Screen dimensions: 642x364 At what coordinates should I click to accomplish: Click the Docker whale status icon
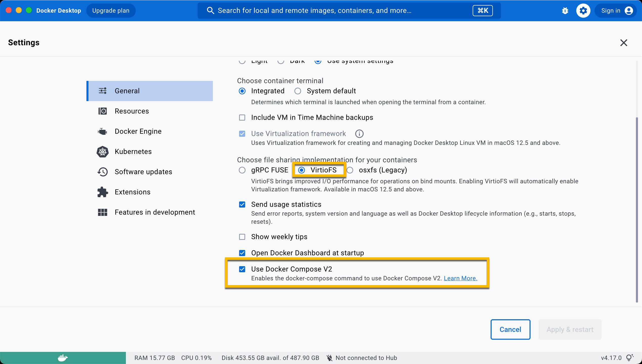click(x=63, y=358)
